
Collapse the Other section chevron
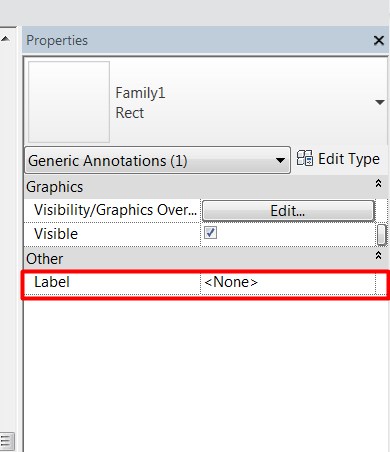point(378,255)
